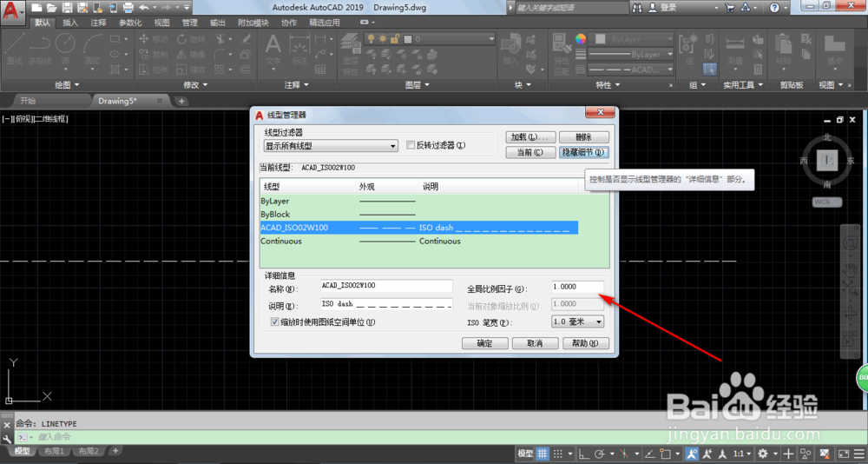The image size is (868, 464).
Task: Click the Table icon in annotation panel
Action: click(320, 70)
